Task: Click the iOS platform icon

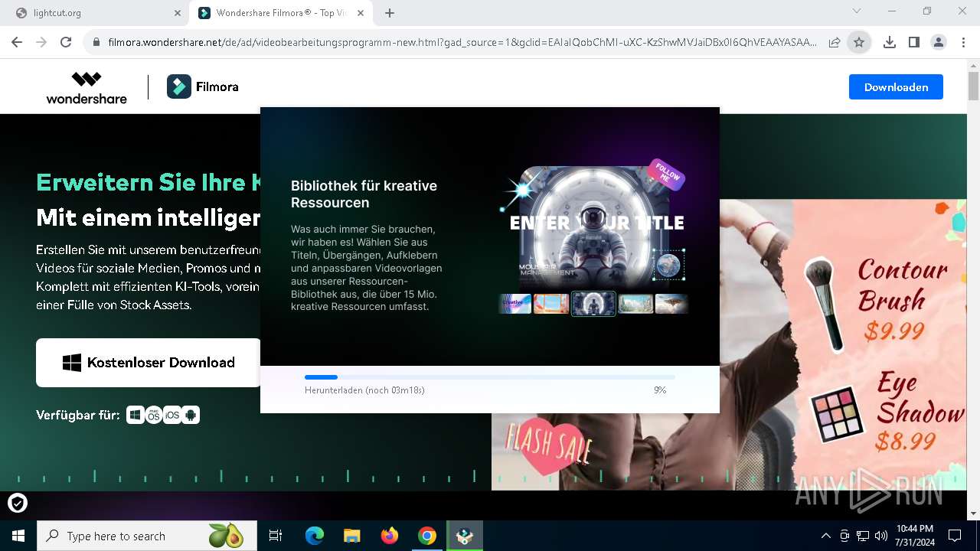Action: 172,415
